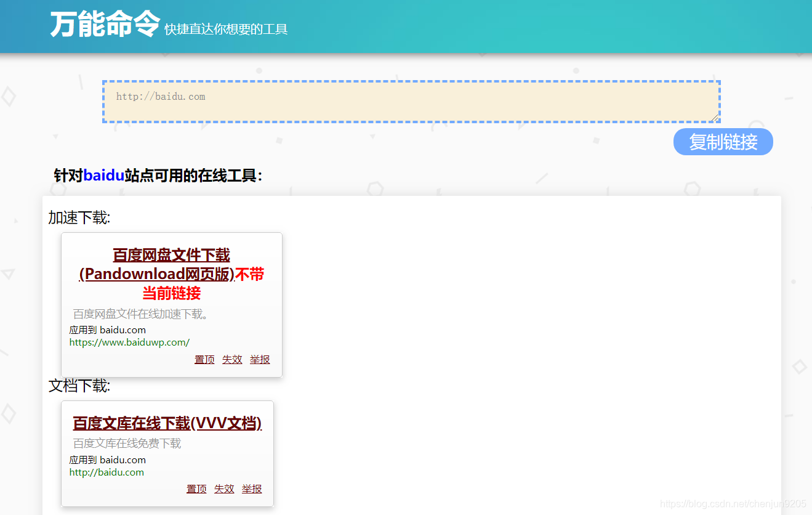
Task: Click 置顶 in the Pandownload card
Action: pos(204,360)
